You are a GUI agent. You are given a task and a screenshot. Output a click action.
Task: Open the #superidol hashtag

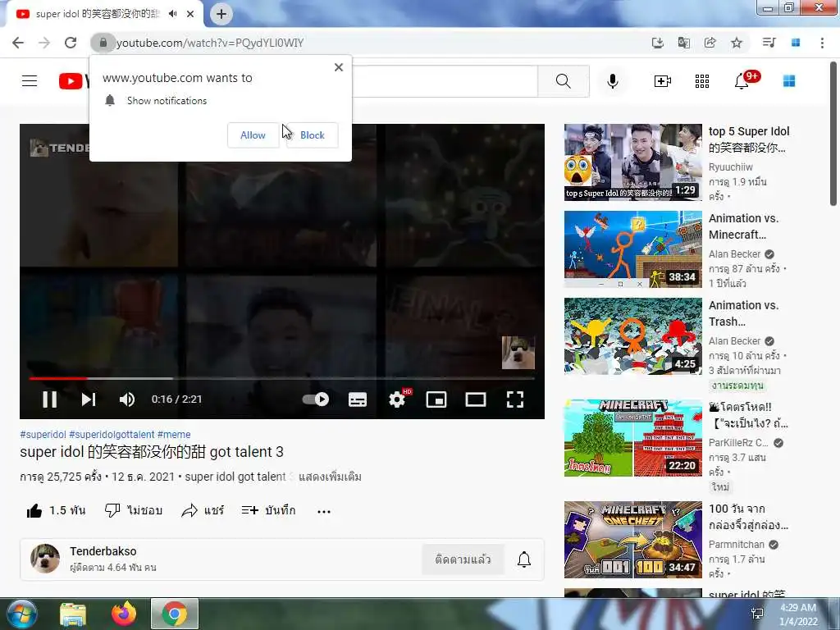coord(43,435)
